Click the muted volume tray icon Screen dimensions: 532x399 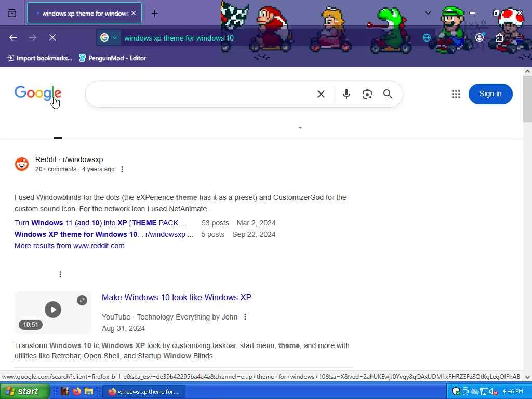coord(493,392)
